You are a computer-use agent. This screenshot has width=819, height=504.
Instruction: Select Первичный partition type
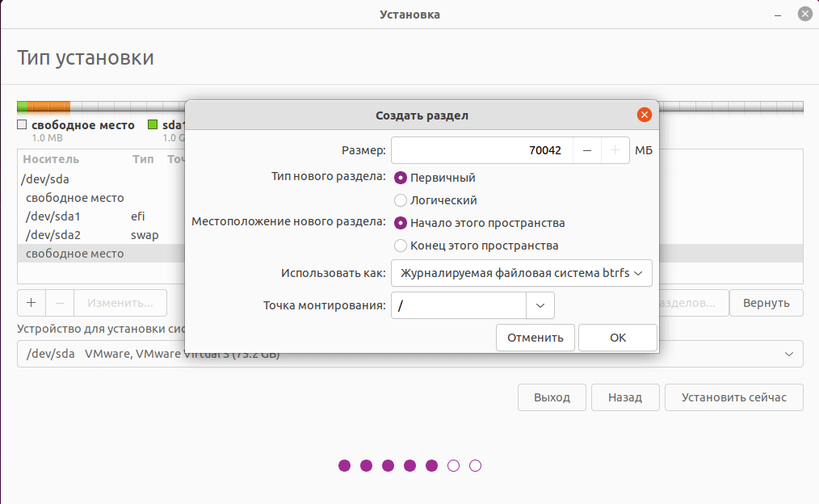pos(401,178)
